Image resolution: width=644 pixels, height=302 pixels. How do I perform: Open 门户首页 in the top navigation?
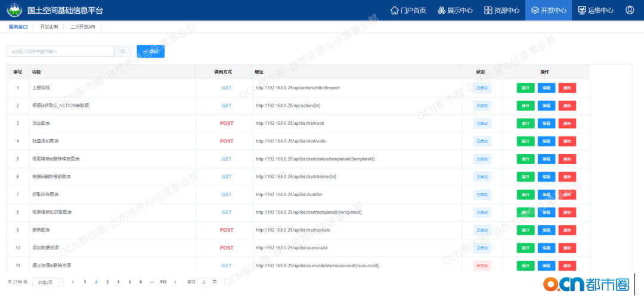(x=408, y=10)
